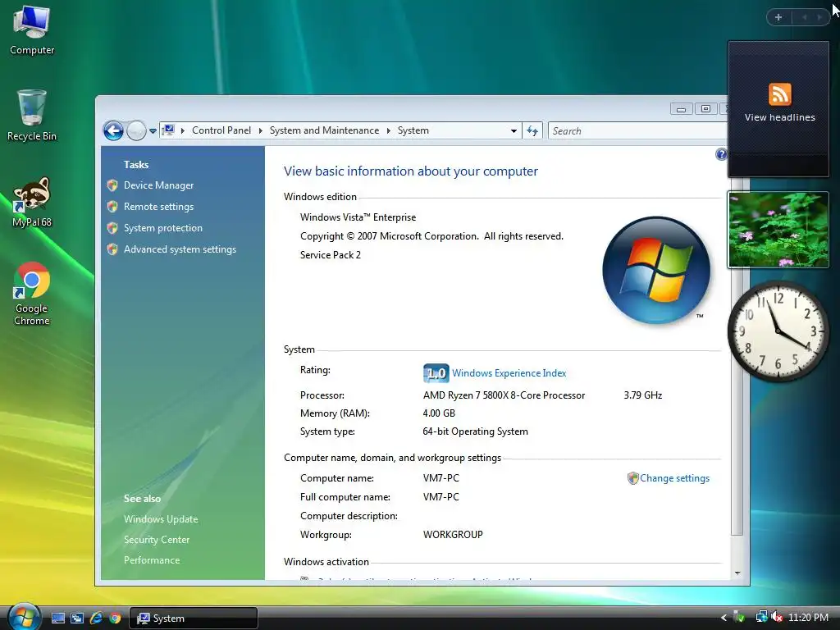Select Control Panel in the breadcrumb

click(x=221, y=130)
